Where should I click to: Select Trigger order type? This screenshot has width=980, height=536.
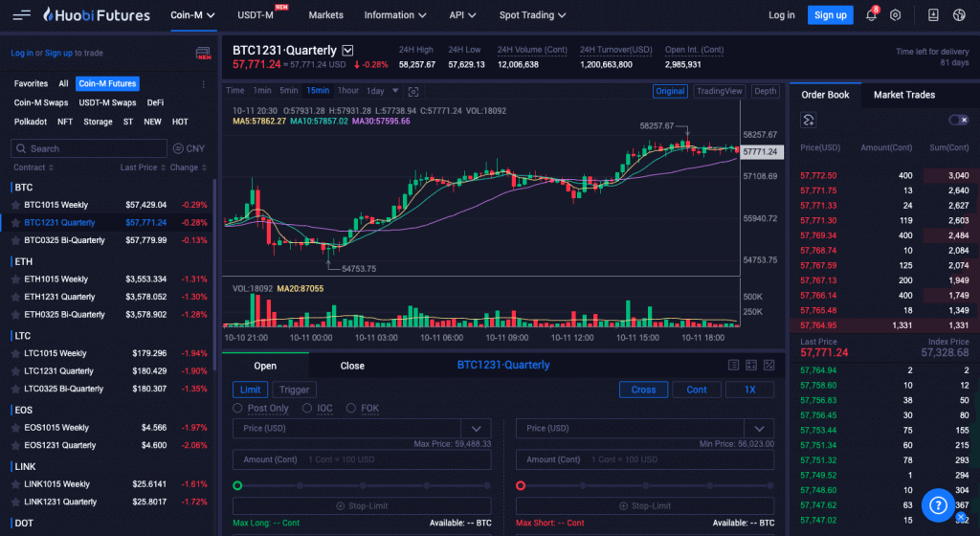coord(294,390)
